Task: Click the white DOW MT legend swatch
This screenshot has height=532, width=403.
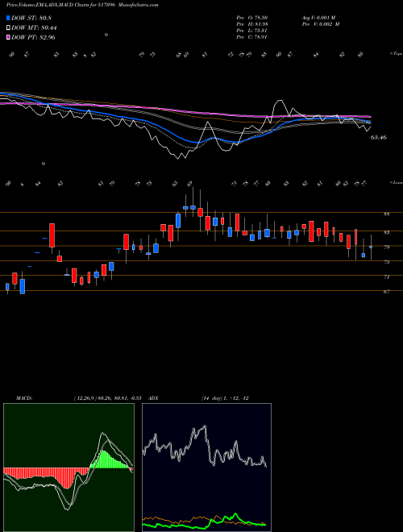Action: tap(9, 28)
